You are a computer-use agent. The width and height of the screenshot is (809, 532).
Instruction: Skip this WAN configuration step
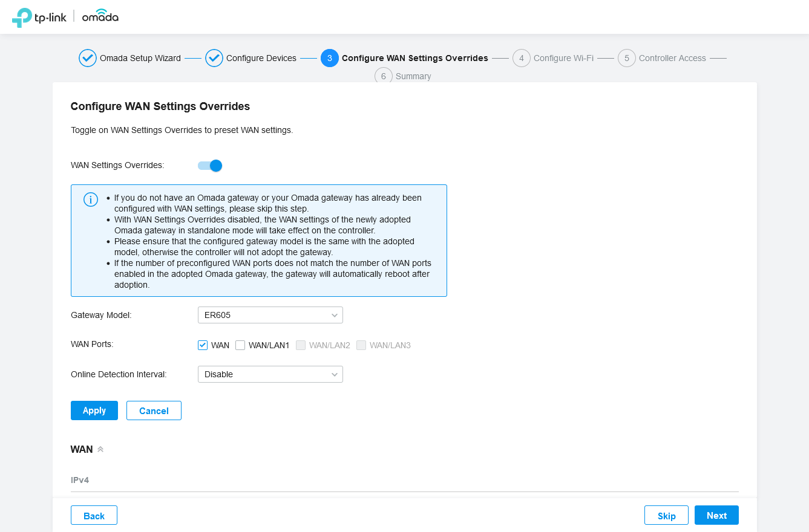click(x=667, y=516)
